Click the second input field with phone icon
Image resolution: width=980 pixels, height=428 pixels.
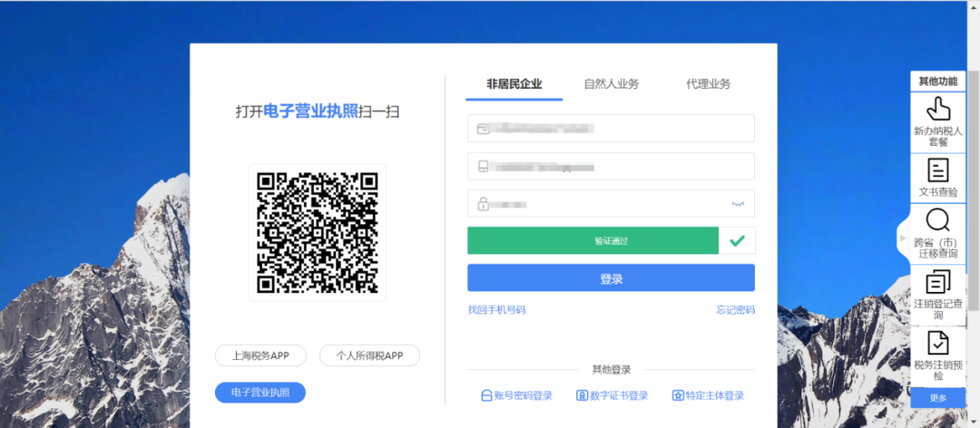coord(611,166)
